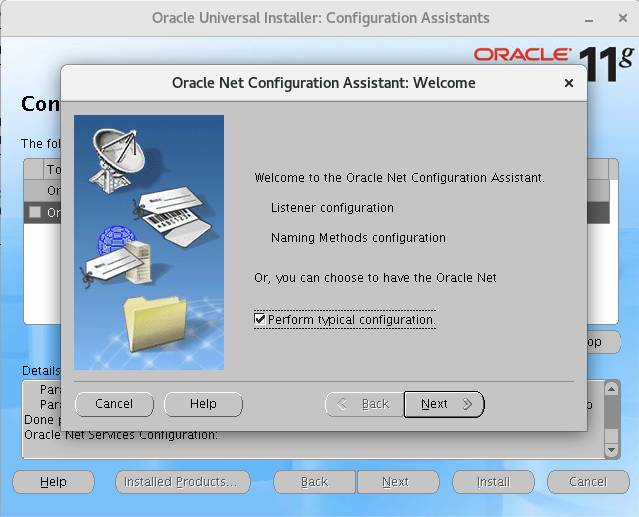Click the satellite dish image
Image resolution: width=639 pixels, height=517 pixels.
pos(117,159)
